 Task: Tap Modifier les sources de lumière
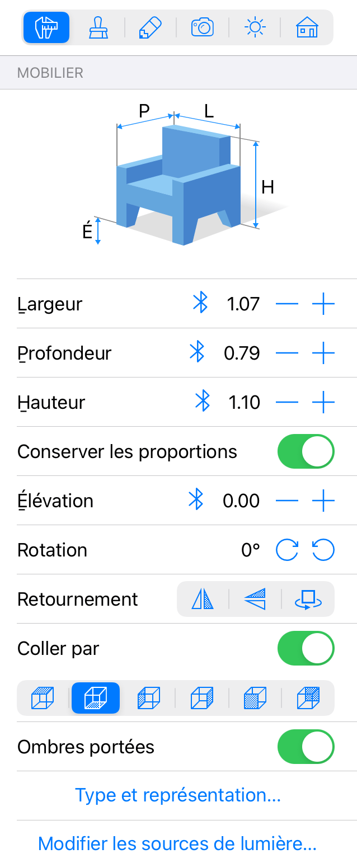[x=178, y=843]
